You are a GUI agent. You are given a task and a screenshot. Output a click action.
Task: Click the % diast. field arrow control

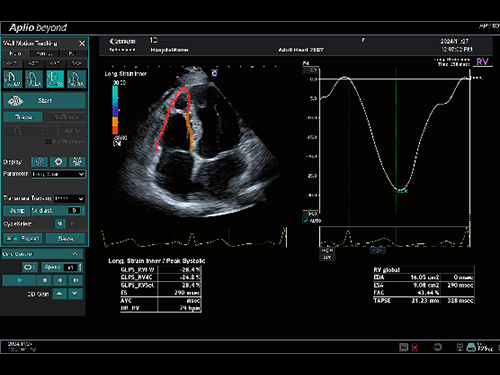(x=82, y=211)
